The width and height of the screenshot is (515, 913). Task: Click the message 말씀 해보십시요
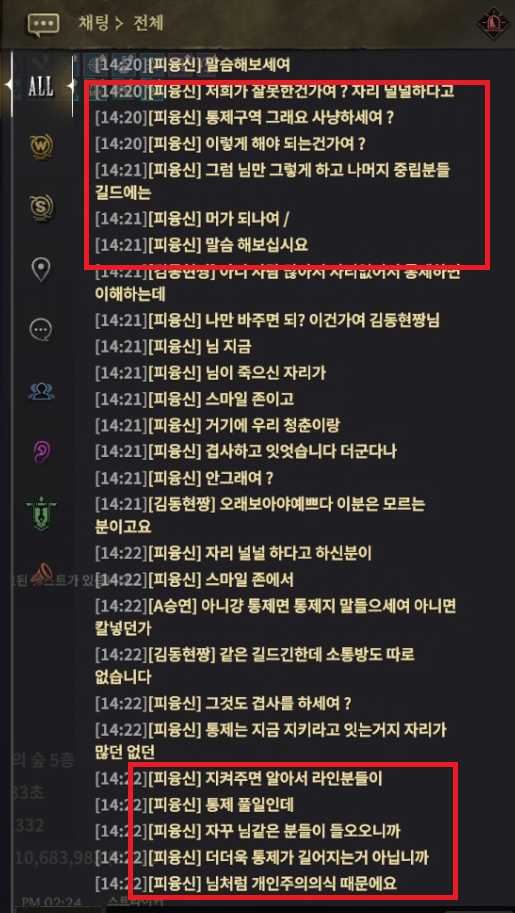tap(201, 245)
